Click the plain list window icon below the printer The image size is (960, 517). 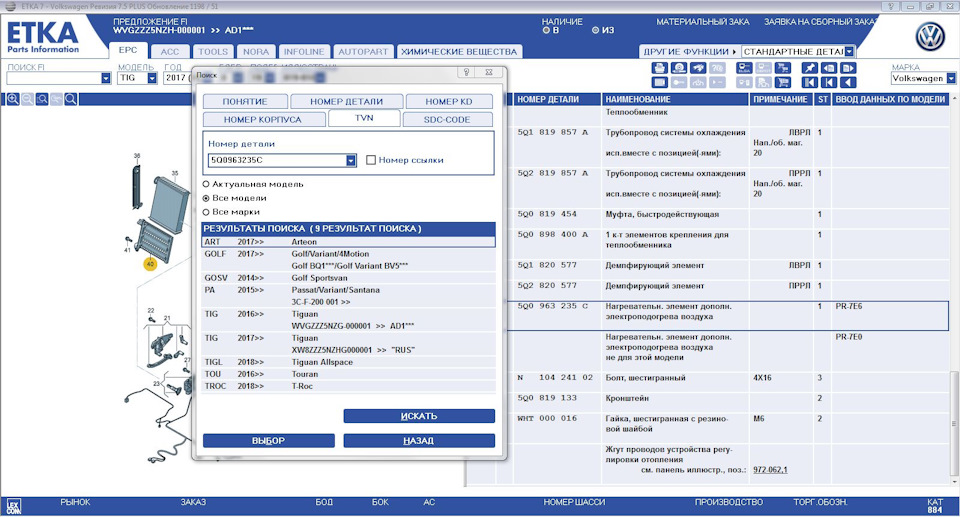[x=659, y=82]
